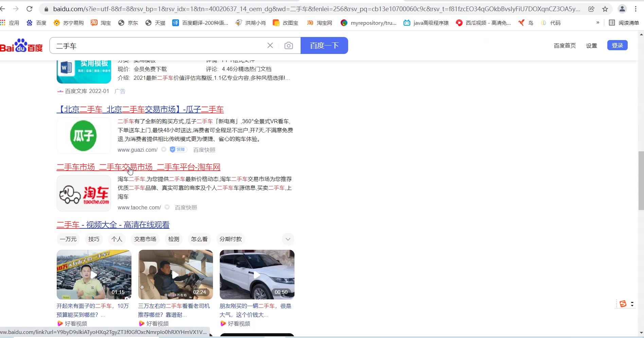This screenshot has height=338, width=644.
Task: Open 百度快照 for the guazi.com result
Action: coord(204,150)
